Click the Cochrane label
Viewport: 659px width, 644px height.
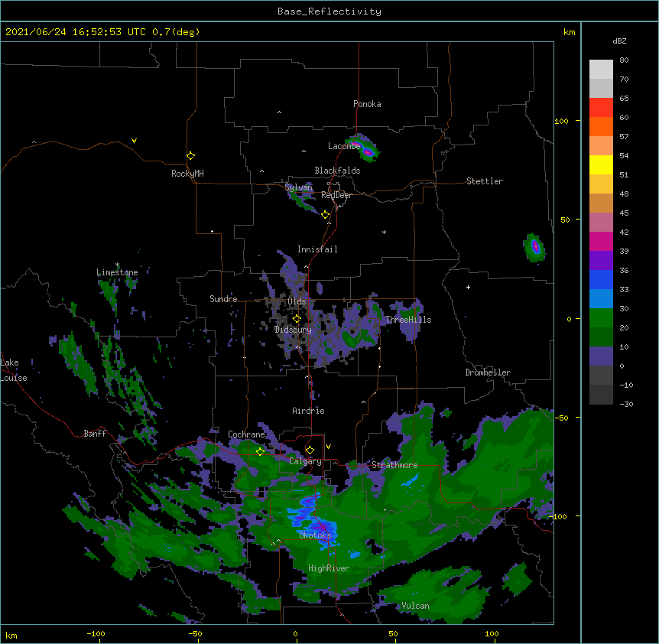246,434
